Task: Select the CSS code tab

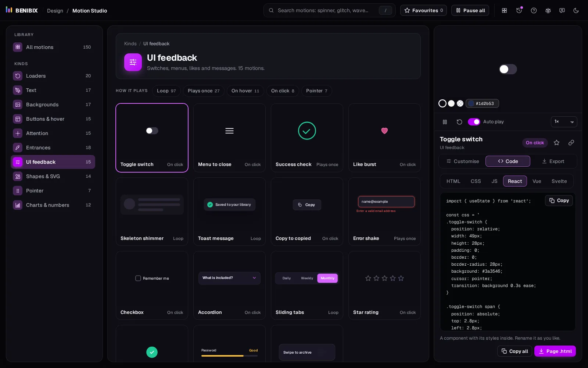Action: tap(476, 181)
